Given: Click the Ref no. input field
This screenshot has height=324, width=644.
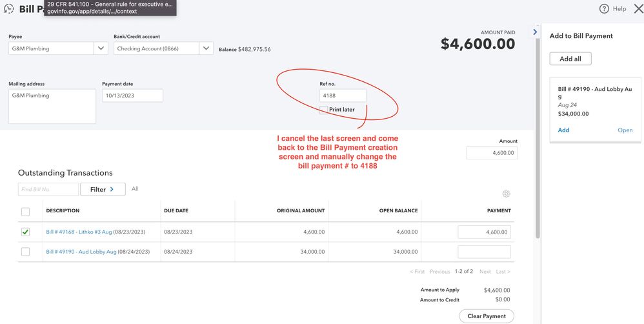Looking at the screenshot, I should pos(343,96).
